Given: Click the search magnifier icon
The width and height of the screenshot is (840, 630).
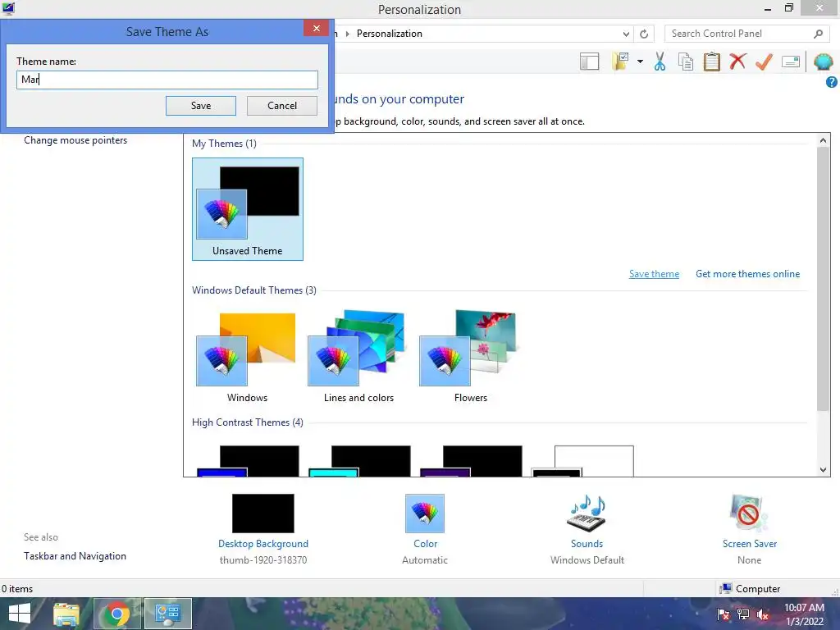Looking at the screenshot, I should 818,34.
